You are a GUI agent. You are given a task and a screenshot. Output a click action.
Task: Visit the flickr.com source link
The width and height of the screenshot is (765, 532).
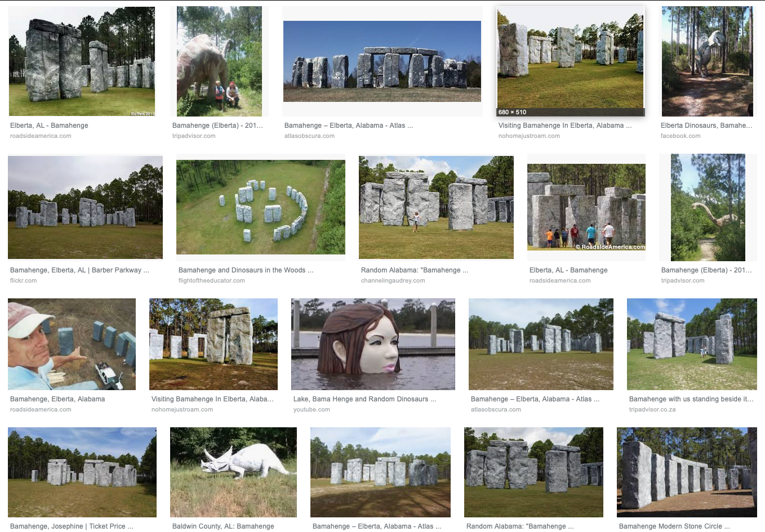pyautogui.click(x=24, y=280)
